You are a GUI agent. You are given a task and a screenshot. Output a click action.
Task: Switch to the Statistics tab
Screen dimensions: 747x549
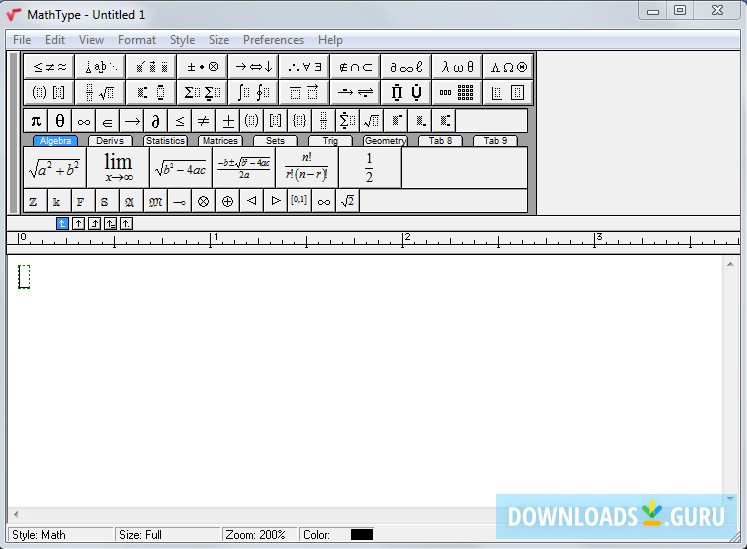[165, 141]
